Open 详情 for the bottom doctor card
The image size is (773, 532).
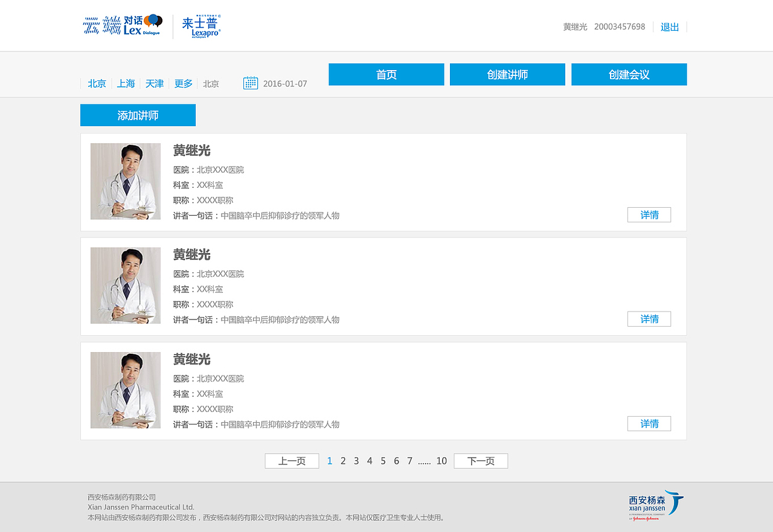(x=649, y=423)
